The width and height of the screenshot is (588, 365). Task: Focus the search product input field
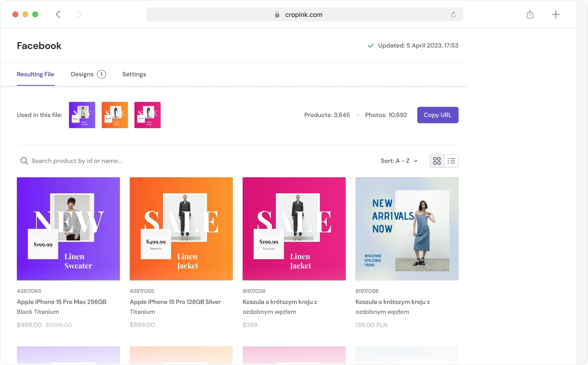pos(76,161)
